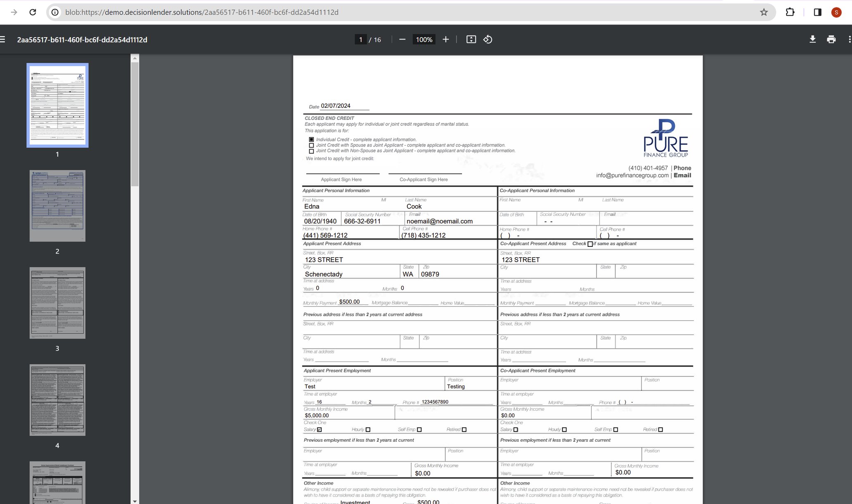Reload the current page
This screenshot has height=504, width=852.
click(x=33, y=12)
